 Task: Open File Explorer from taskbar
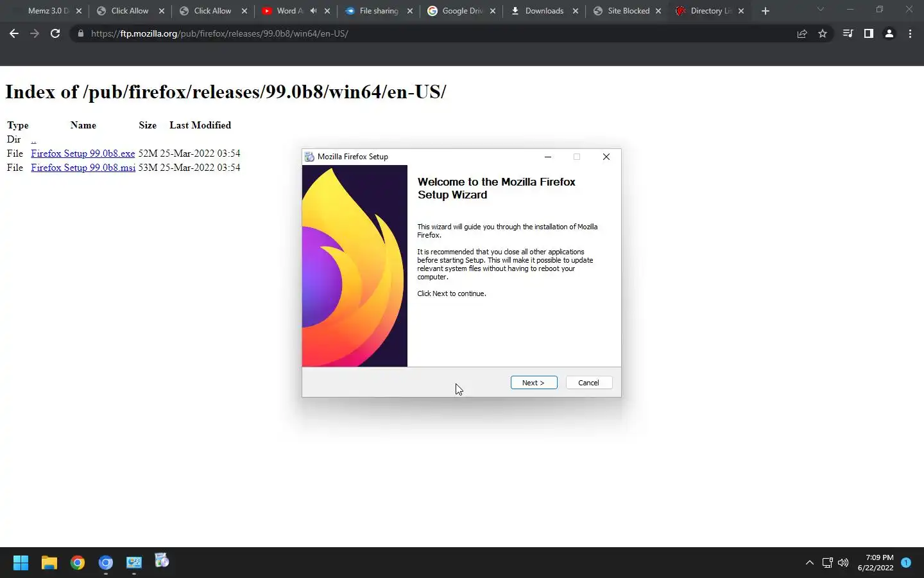[x=49, y=563]
